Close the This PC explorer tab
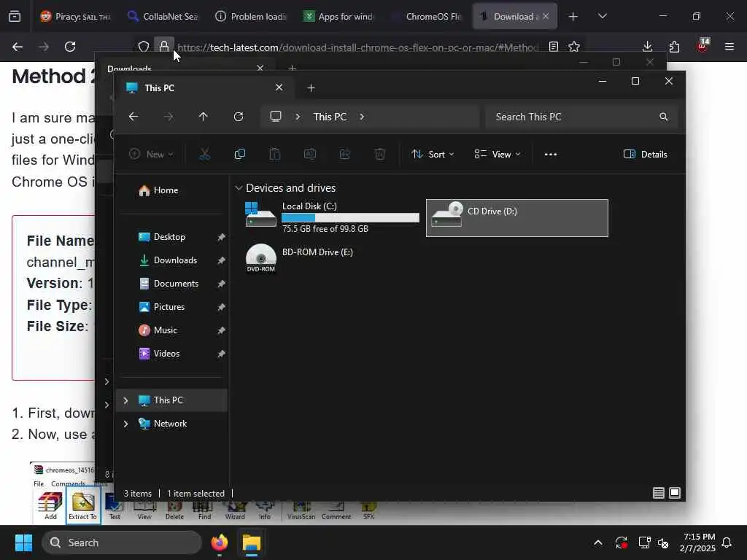The width and height of the screenshot is (747, 560). (x=279, y=87)
